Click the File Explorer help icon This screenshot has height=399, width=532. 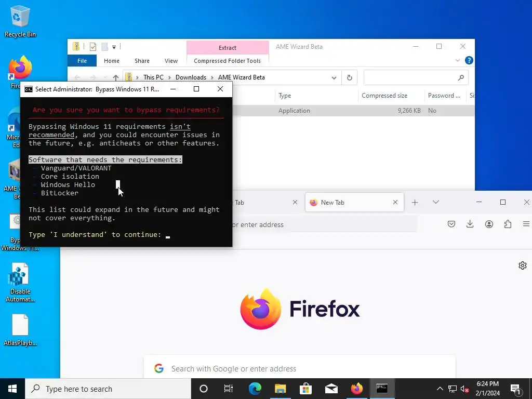click(x=469, y=60)
